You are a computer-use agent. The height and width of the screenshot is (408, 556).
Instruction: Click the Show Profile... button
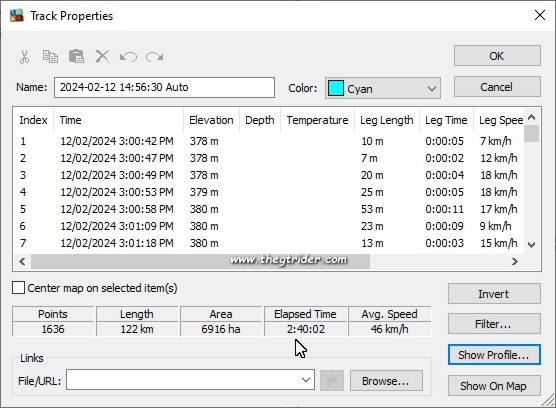click(494, 355)
